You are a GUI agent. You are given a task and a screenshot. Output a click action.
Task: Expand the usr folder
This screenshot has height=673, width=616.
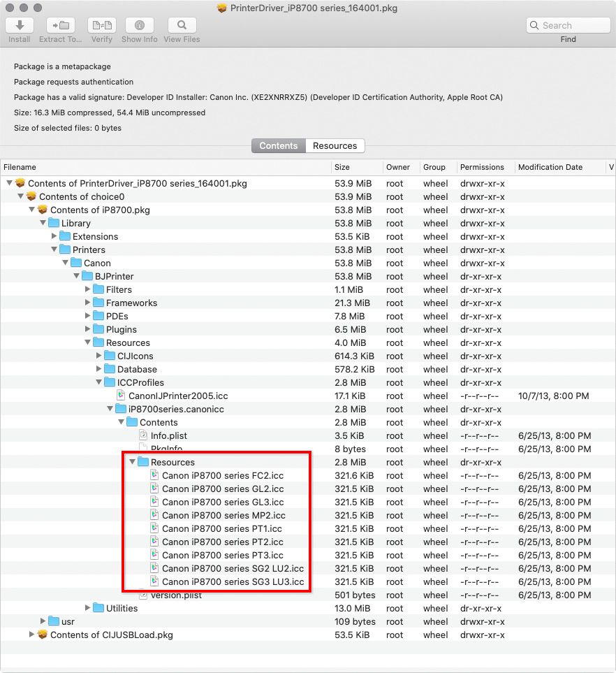click(x=43, y=621)
